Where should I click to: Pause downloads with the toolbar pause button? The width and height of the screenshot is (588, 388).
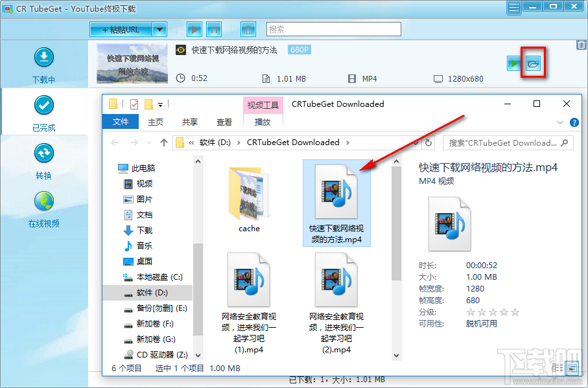[214, 29]
